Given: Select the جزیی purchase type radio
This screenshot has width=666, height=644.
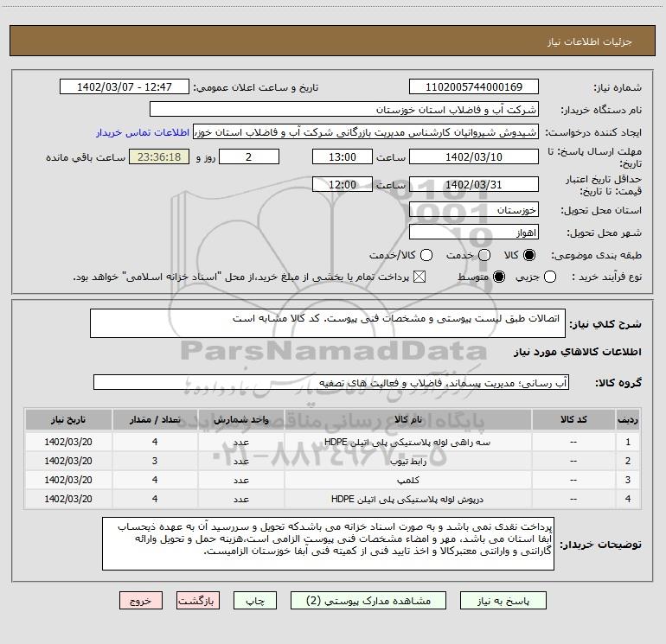Looking at the screenshot, I should click(x=550, y=277).
